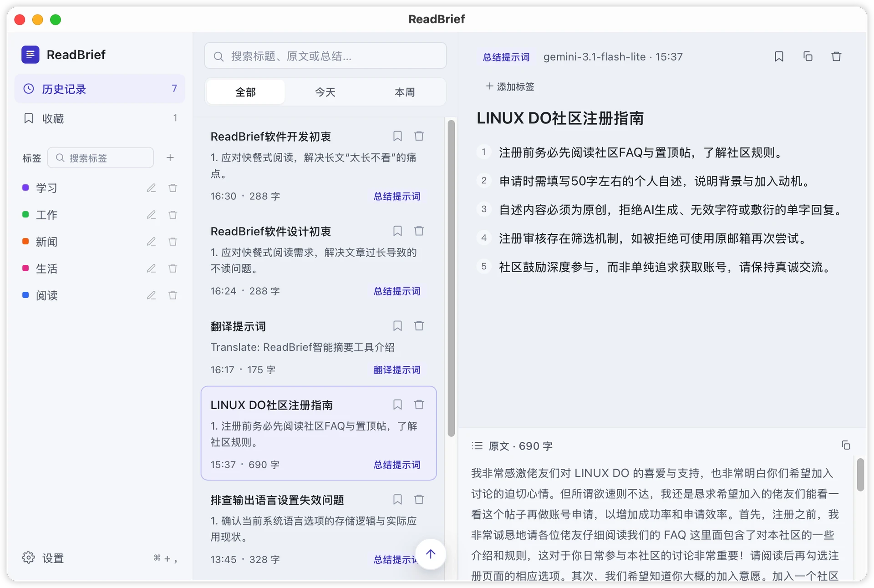Click the LINUX DO社区注册指南 detail heading
The width and height of the screenshot is (874, 588).
point(560,118)
